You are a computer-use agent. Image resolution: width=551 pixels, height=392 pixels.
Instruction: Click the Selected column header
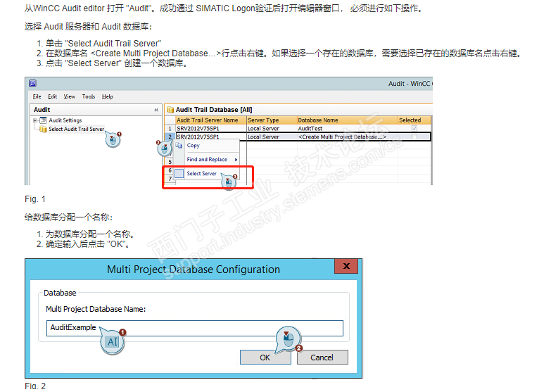(x=414, y=120)
